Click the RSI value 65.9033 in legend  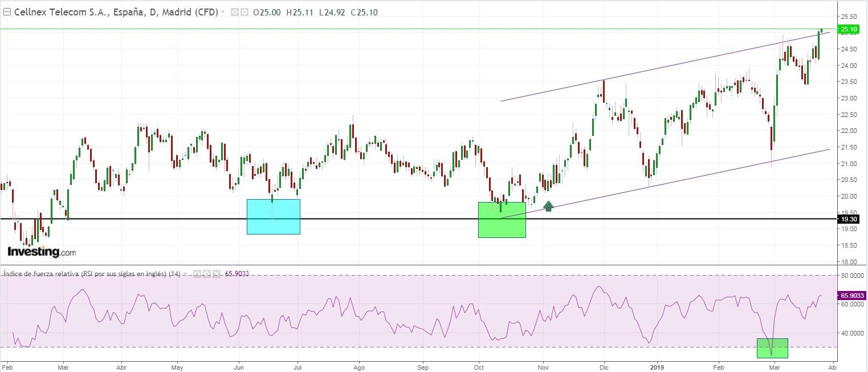click(237, 274)
